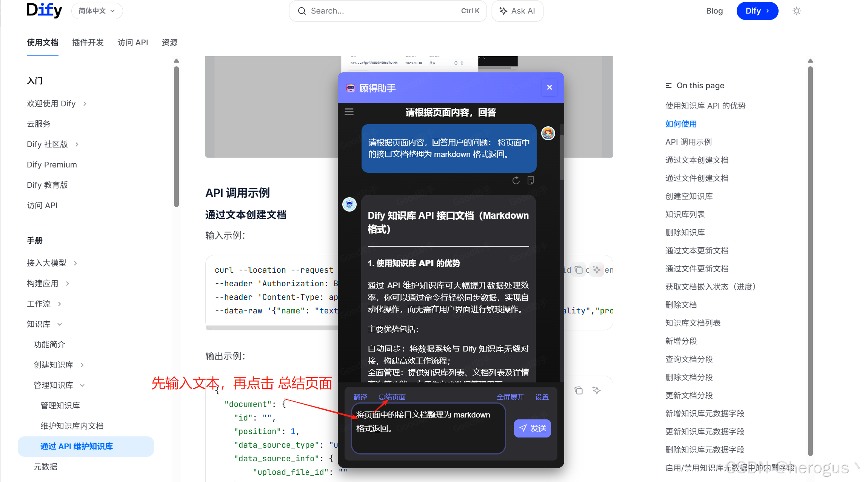Expand 创建知识库 chevron
Viewport: 868px width, 482px height.
(82, 365)
